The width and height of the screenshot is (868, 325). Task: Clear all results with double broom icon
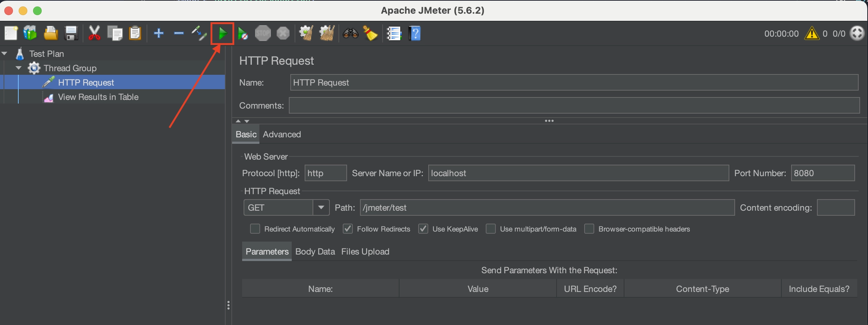pyautogui.click(x=327, y=33)
